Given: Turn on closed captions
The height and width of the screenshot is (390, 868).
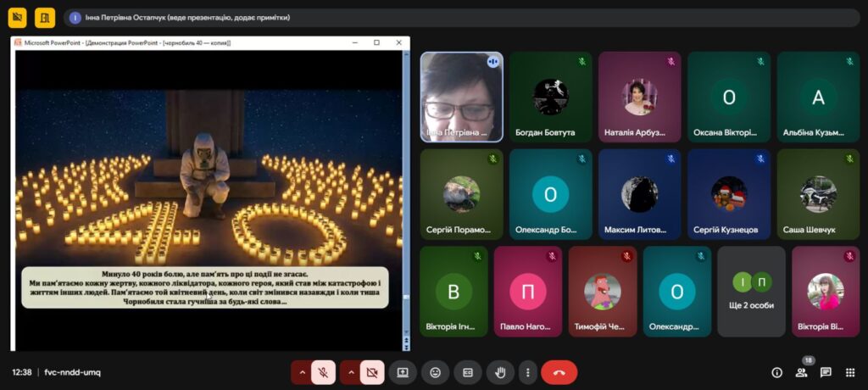Looking at the screenshot, I should [x=467, y=372].
